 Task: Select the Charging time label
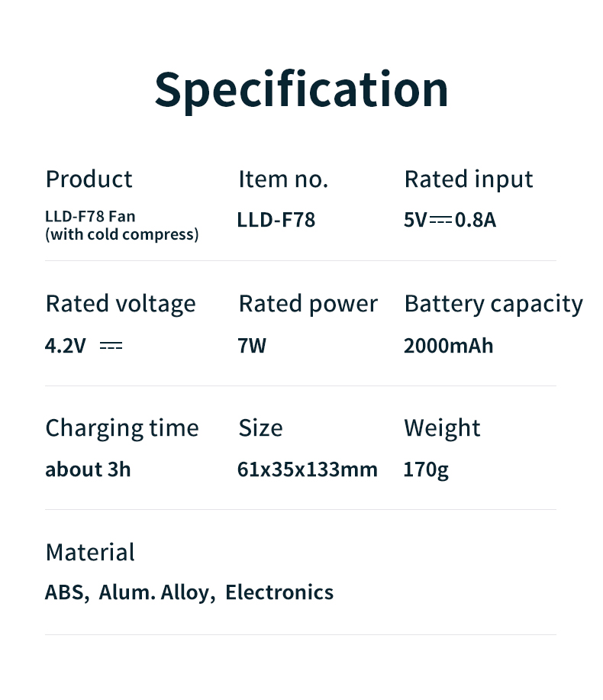point(122,428)
